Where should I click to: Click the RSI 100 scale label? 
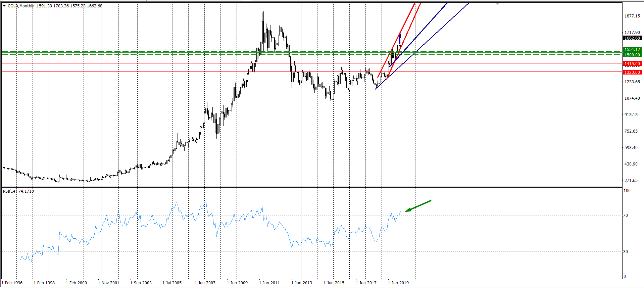coord(627,191)
